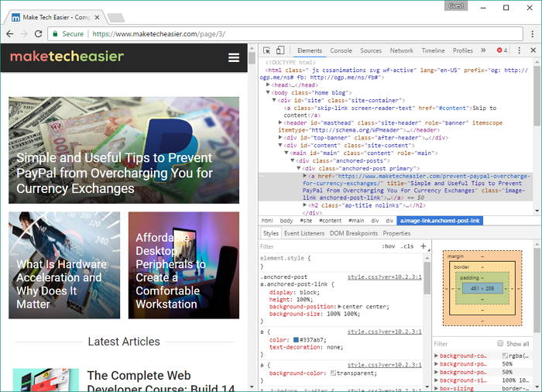Screen dimensions: 542x392
Task: Enable the Show all checkbox
Action: pos(500,343)
